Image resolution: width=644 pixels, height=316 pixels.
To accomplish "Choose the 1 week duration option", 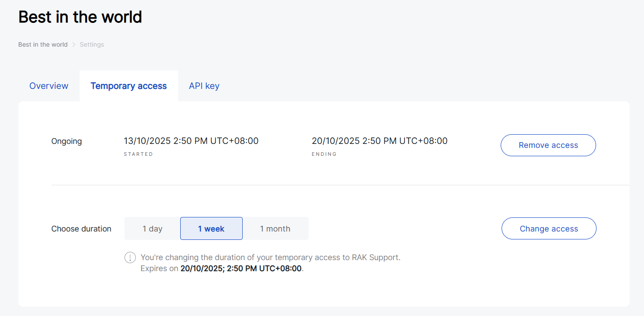I will click(x=211, y=229).
